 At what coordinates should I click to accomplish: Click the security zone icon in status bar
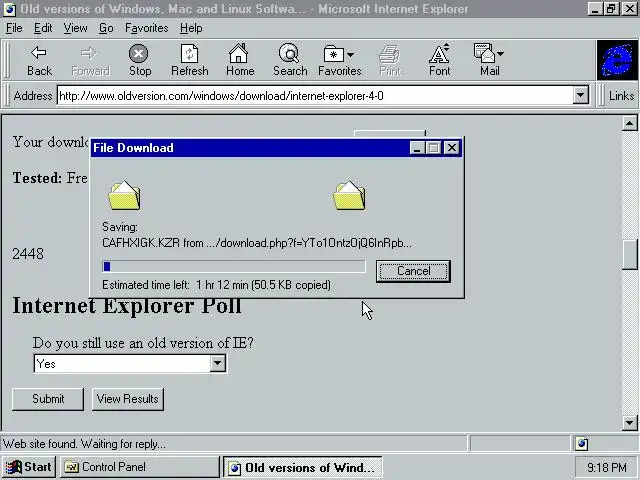pyautogui.click(x=582, y=444)
